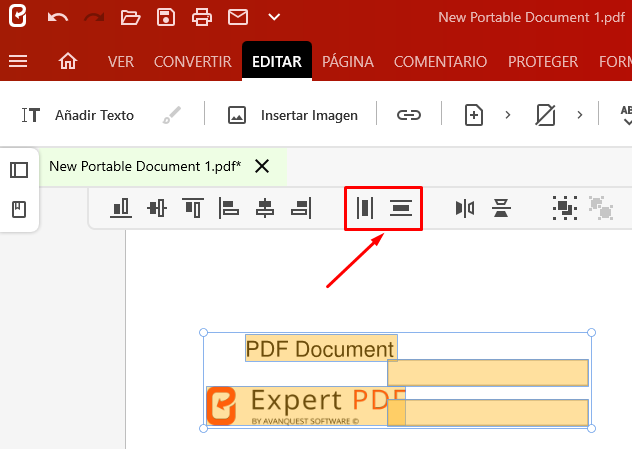Click the add page icon with plus
This screenshot has width=632, height=449.
[474, 115]
